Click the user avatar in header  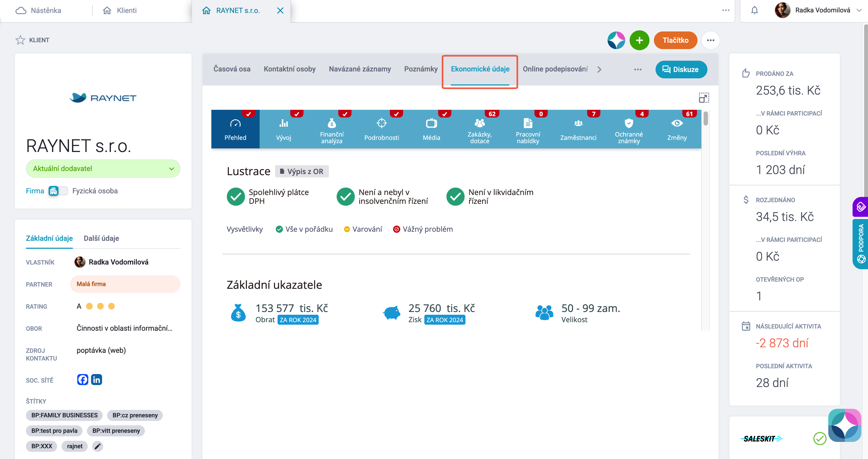(782, 10)
